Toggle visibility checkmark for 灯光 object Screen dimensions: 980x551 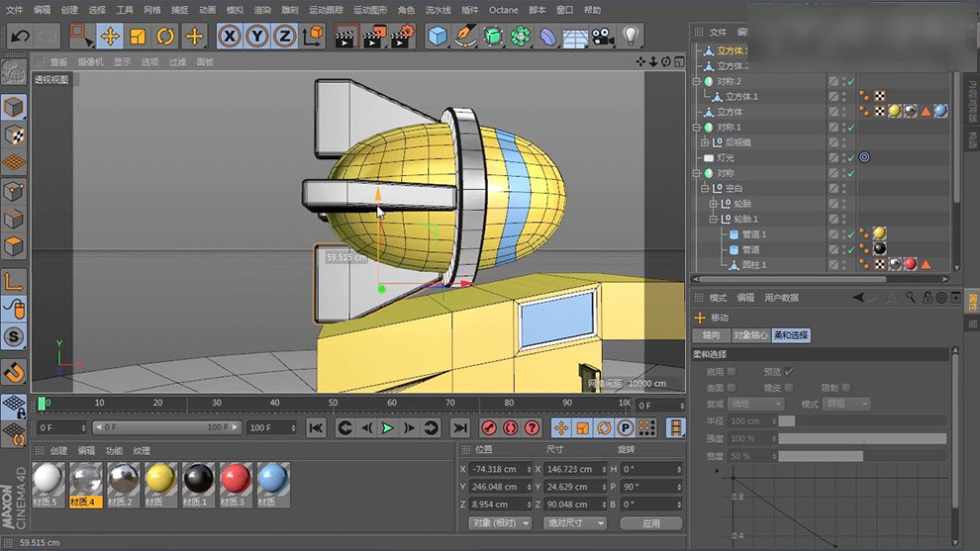[849, 157]
